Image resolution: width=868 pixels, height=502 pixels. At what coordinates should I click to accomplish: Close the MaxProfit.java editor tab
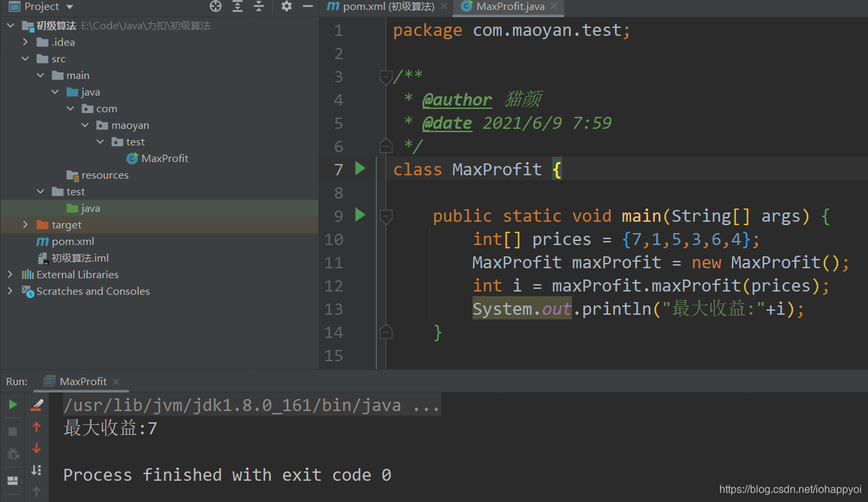(553, 7)
